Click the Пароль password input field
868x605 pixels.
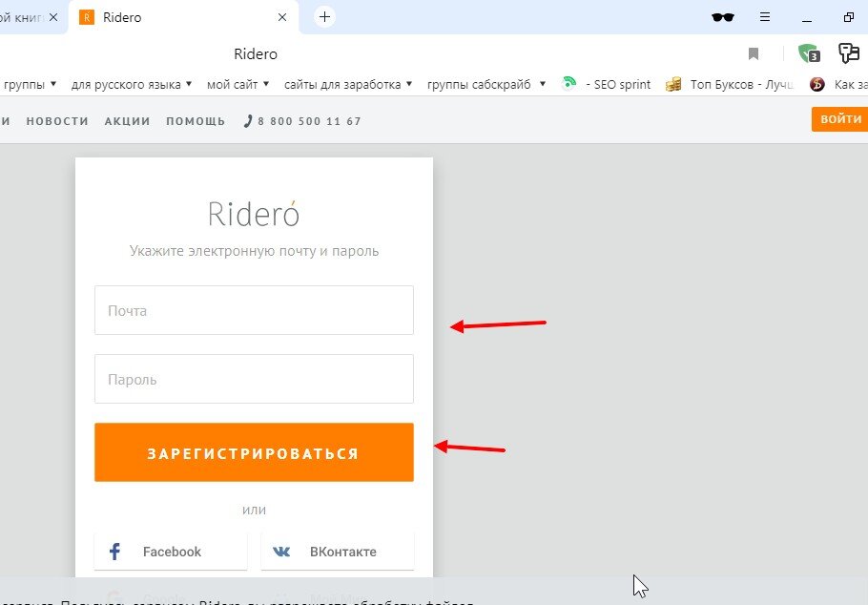tap(254, 379)
